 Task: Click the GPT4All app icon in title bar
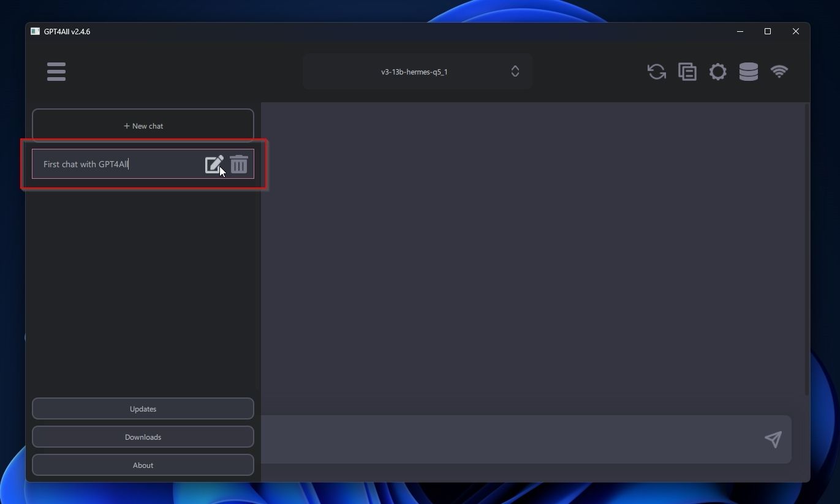[x=36, y=32]
